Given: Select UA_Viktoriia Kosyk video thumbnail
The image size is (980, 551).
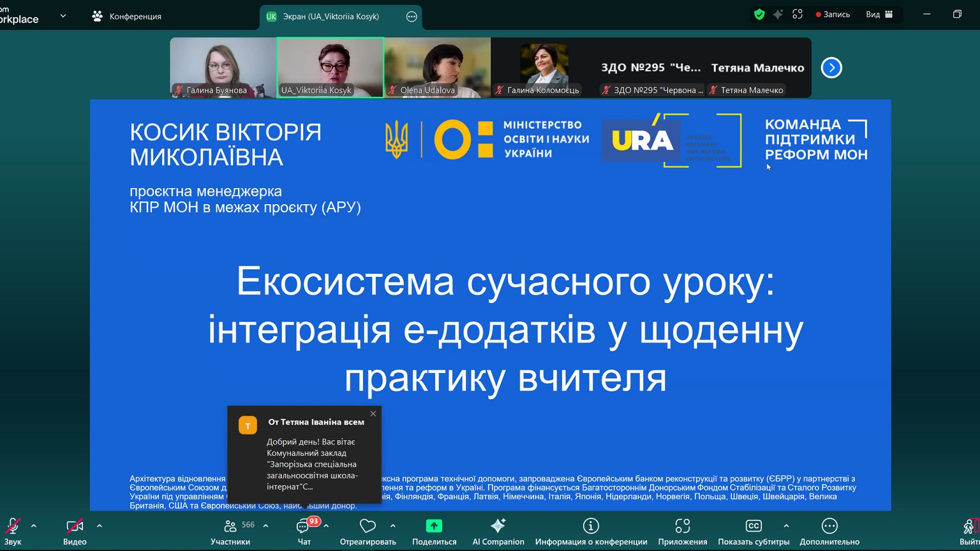Looking at the screenshot, I should coord(330,67).
